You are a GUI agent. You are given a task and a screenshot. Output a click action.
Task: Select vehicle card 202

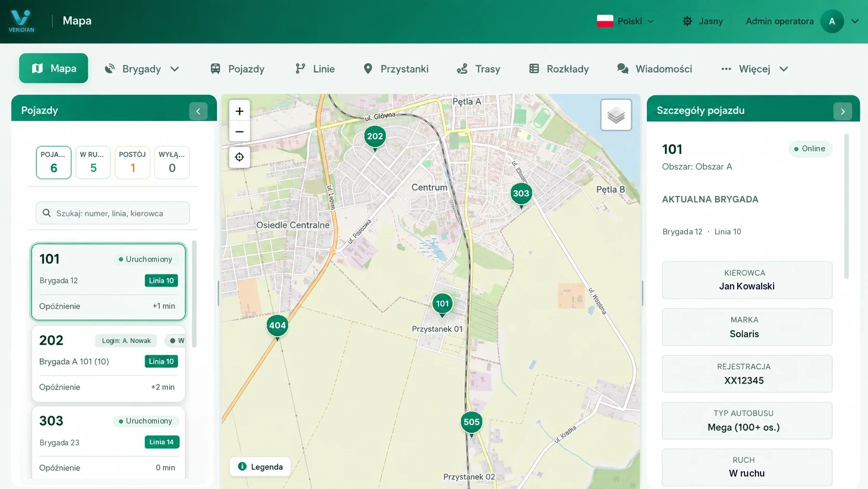pos(108,364)
